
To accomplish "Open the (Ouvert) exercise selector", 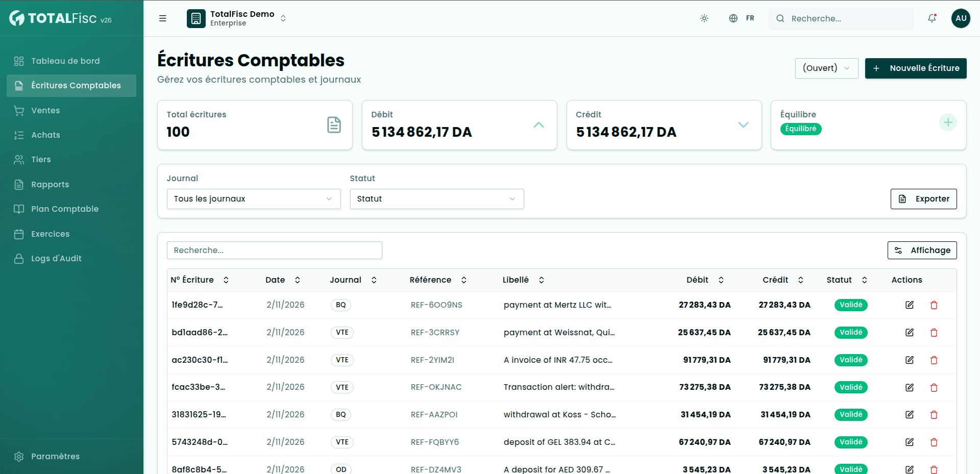I will point(826,68).
